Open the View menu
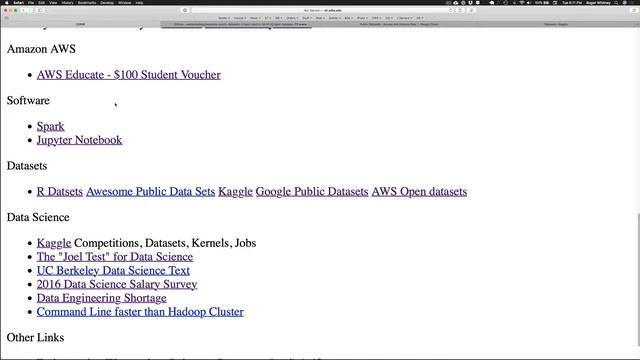 click(53, 3)
